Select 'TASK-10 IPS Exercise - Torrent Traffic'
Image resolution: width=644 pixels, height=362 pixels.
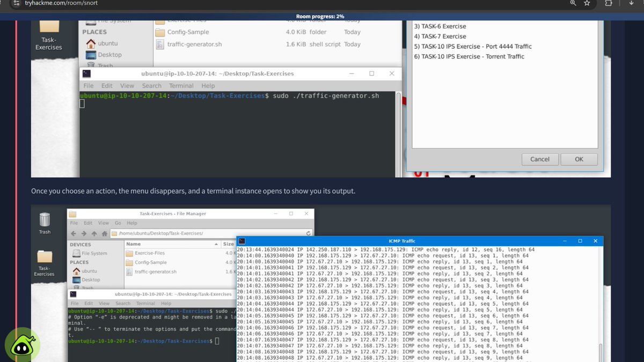click(469, 56)
